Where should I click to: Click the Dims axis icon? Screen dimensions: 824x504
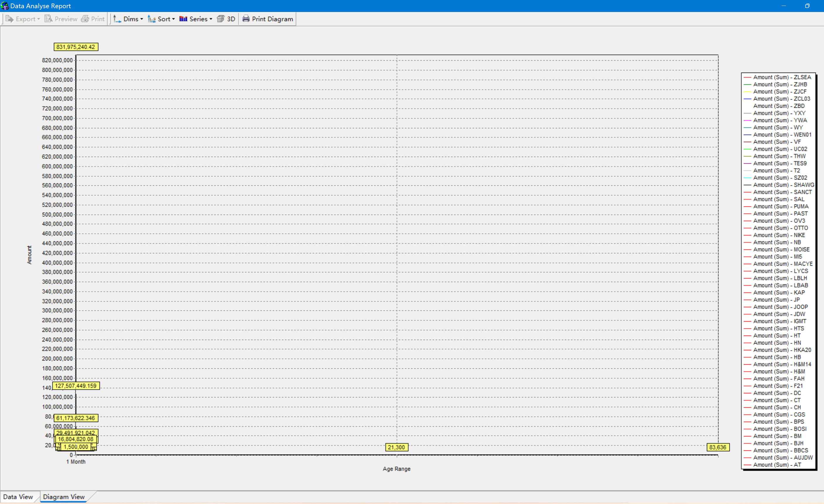point(117,19)
